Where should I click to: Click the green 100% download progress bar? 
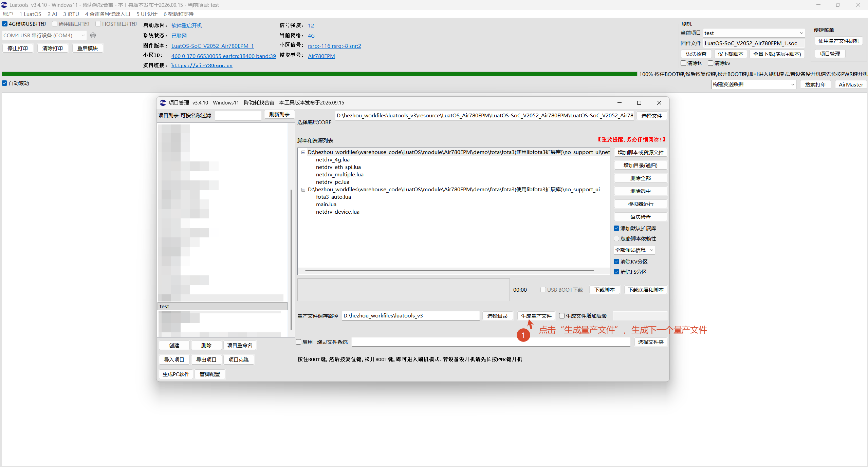click(x=319, y=74)
